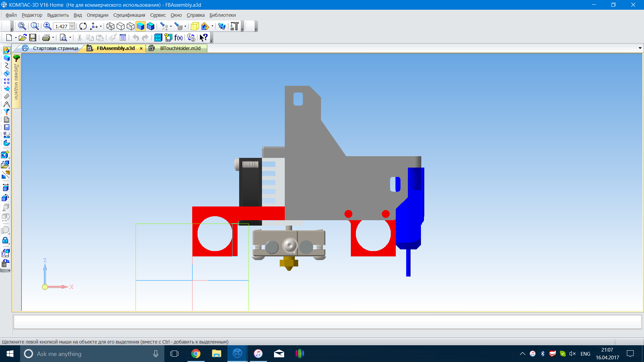Select the measurement compass tool in sidebar

(6, 104)
